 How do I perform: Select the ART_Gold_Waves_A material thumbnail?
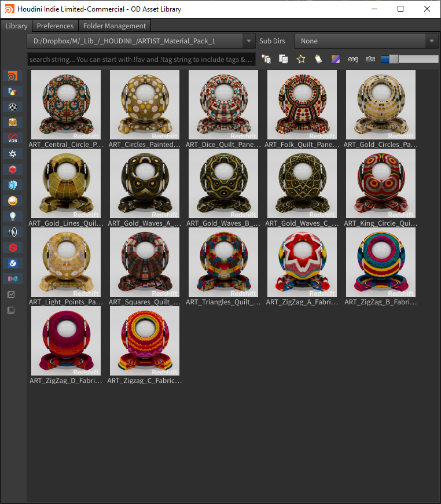[x=145, y=183]
